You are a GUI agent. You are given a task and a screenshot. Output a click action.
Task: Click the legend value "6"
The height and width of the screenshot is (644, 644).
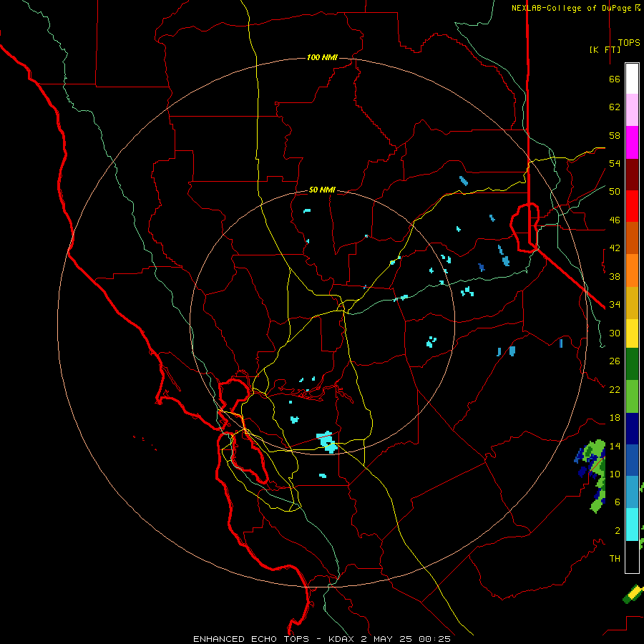click(618, 502)
